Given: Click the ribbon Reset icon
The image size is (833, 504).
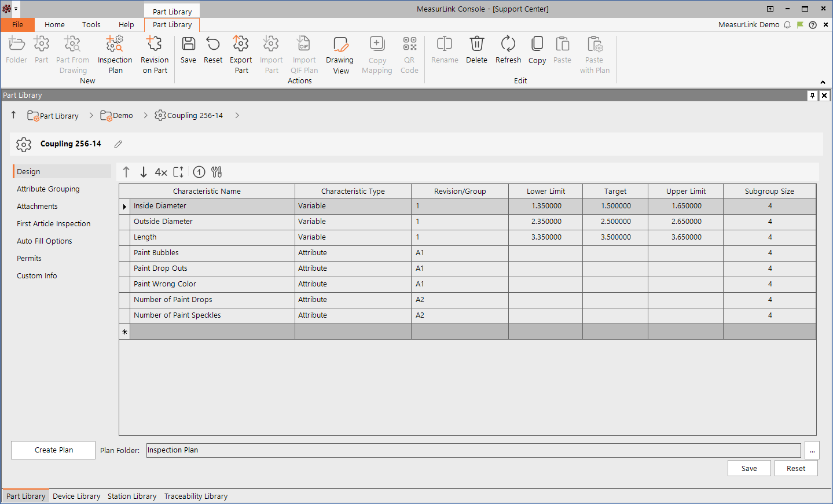Looking at the screenshot, I should pos(213,44).
